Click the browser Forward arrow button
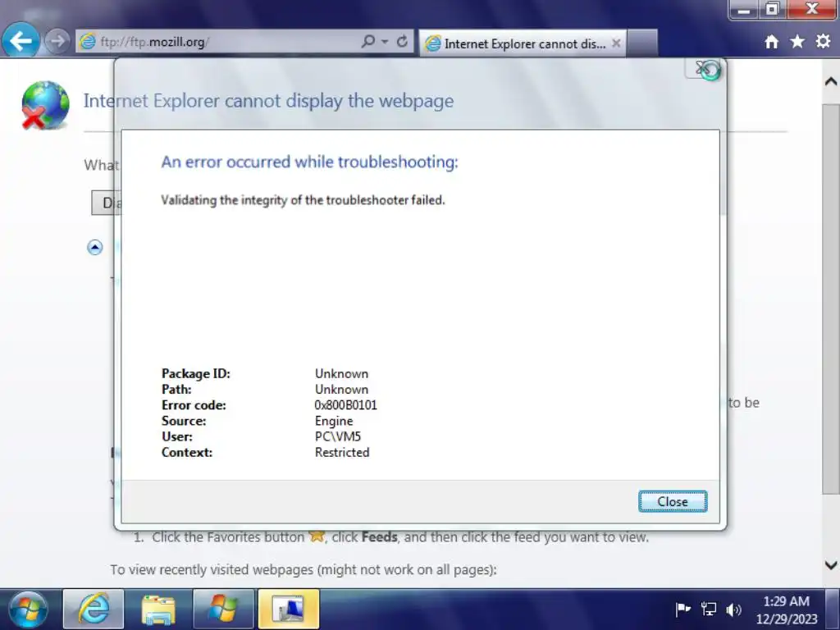Viewport: 840px width, 630px height. point(57,41)
